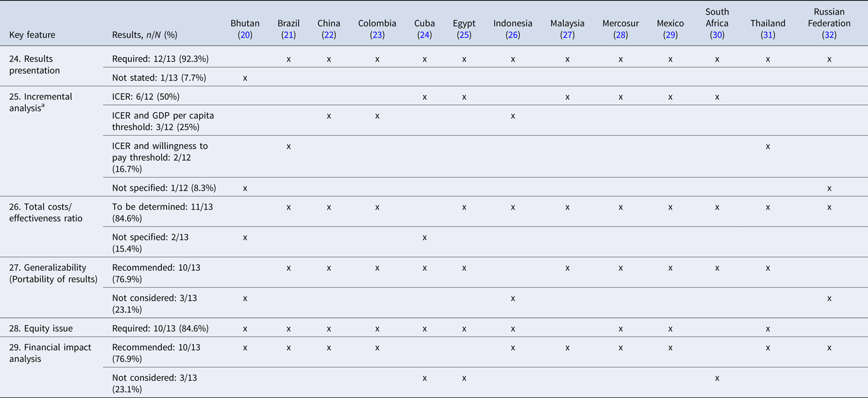Viewport: 868px width, 398px height.
Task: Open reference 30 under South Africa
Action: click(x=717, y=35)
